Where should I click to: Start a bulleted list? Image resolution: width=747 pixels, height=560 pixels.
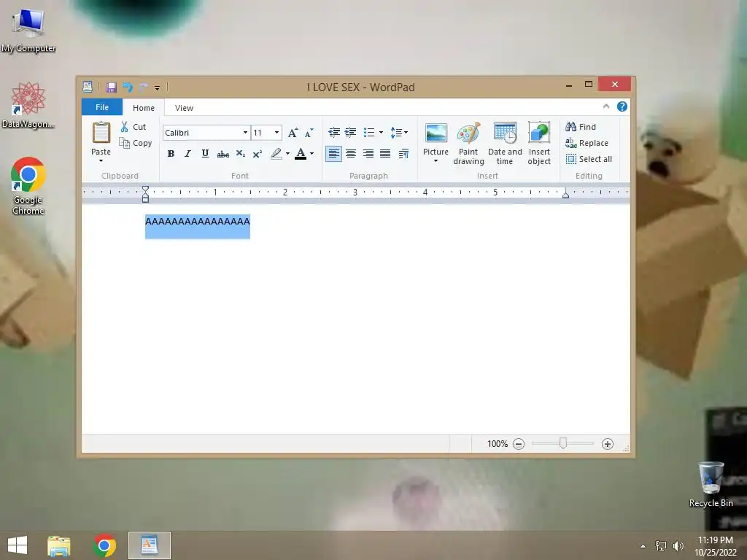(x=368, y=133)
